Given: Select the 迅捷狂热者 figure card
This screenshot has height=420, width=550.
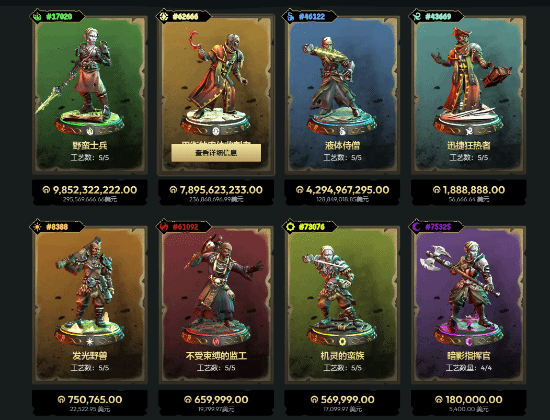Looking at the screenshot, I should pyautogui.click(x=469, y=95).
